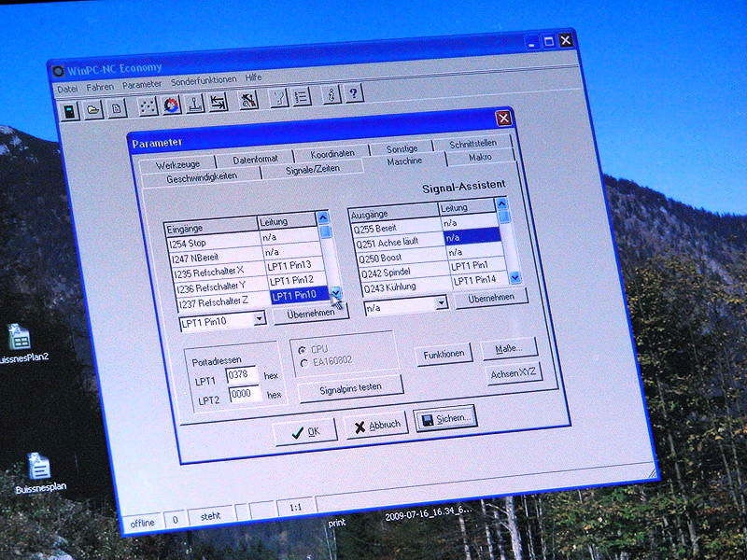Switch to the Sonstige tab
Image resolution: width=747 pixels, height=560 pixels.
pyautogui.click(x=402, y=149)
